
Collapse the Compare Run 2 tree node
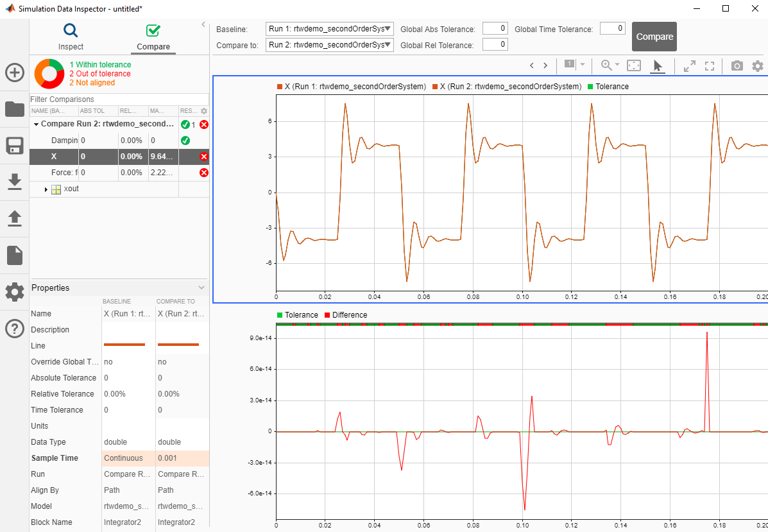click(36, 124)
